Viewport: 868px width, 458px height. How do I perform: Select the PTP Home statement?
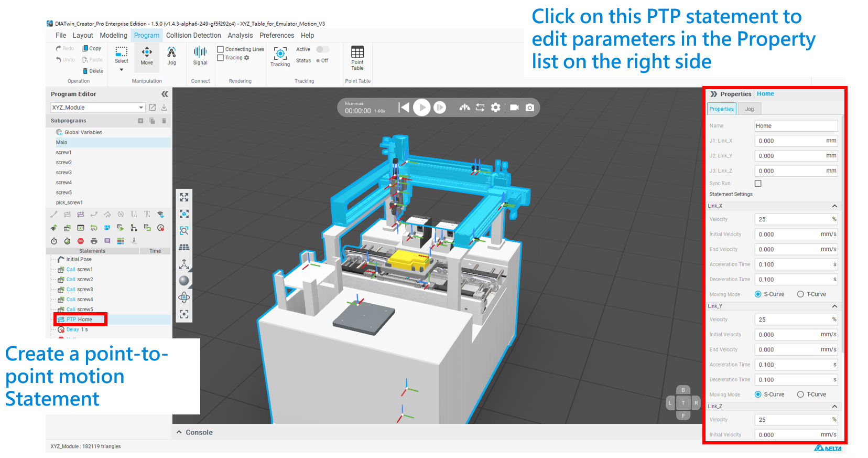80,319
